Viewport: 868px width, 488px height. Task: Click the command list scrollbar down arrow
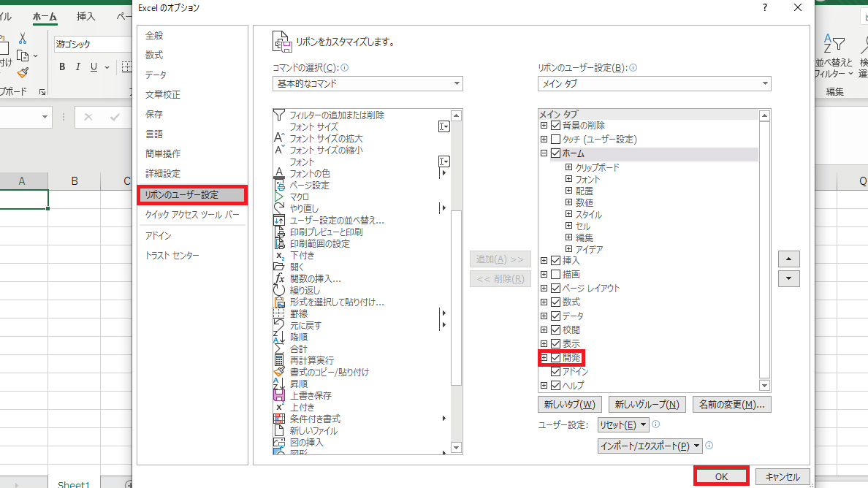456,448
